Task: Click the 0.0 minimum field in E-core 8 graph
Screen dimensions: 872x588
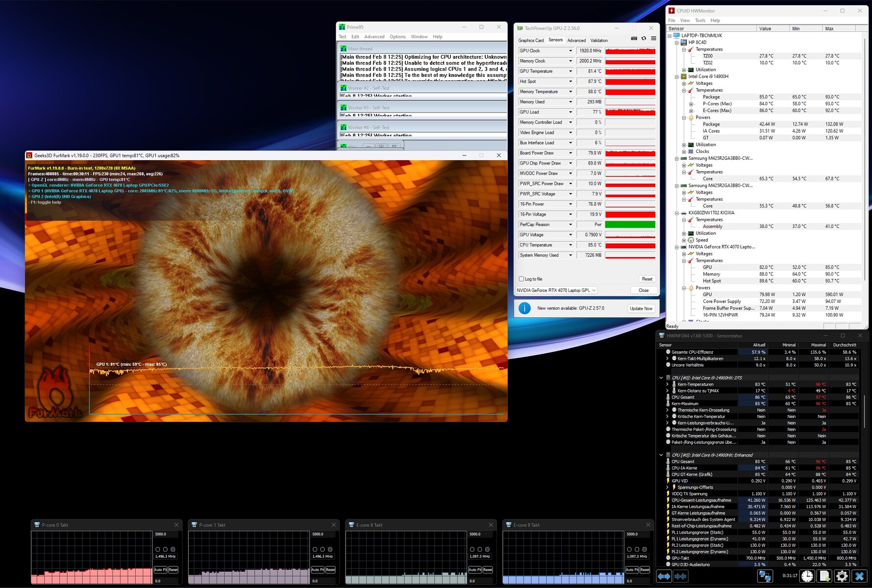Action: tap(480, 581)
